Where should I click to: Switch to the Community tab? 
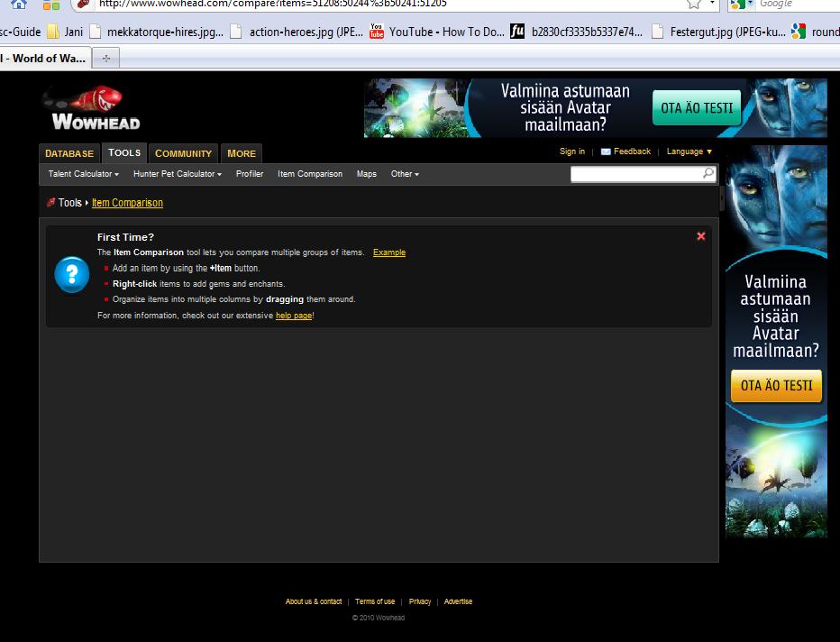coord(183,153)
